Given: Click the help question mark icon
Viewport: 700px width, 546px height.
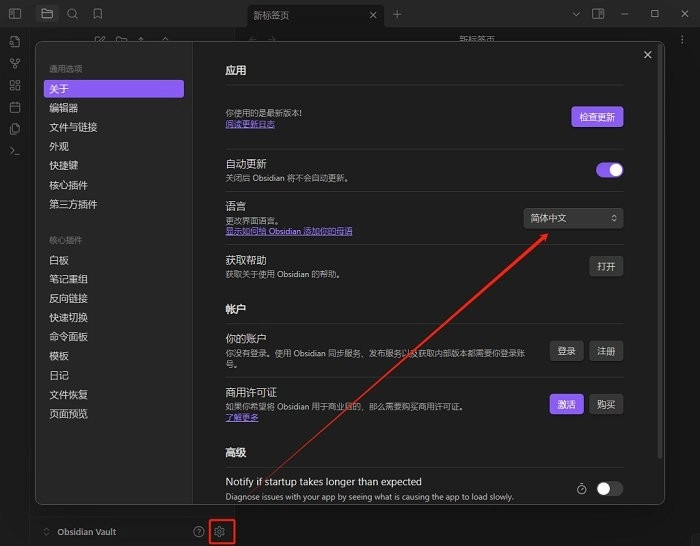Looking at the screenshot, I should [198, 531].
